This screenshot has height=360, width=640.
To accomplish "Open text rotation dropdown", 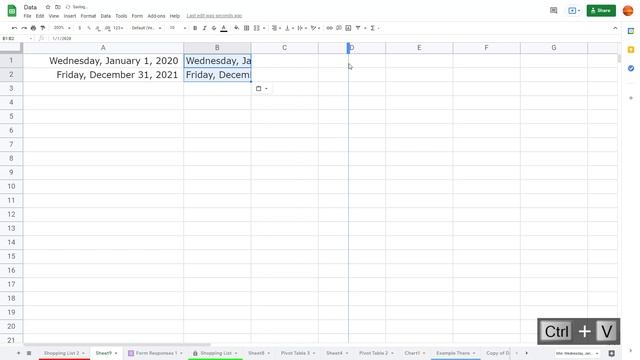I will [x=315, y=28].
